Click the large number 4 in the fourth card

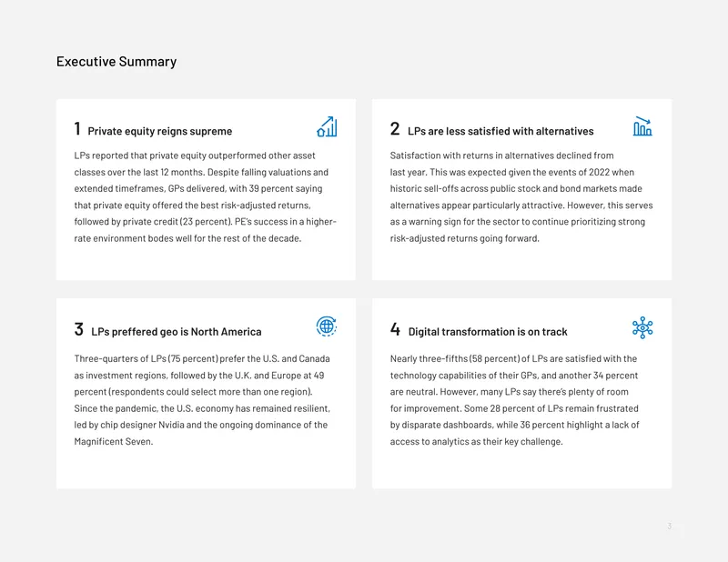(x=395, y=329)
